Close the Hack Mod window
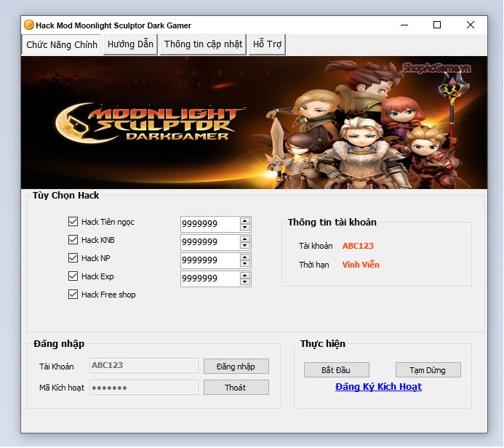This screenshot has width=504, height=448. (471, 25)
